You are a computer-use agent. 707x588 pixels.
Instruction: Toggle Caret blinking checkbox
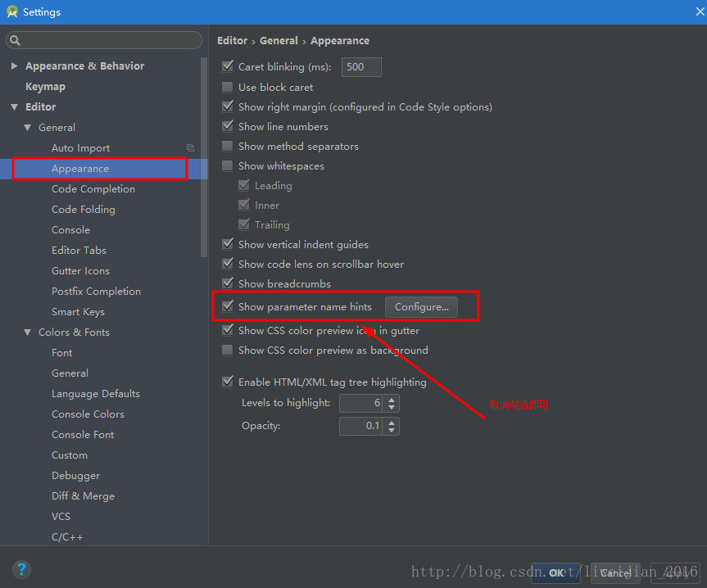[x=228, y=66]
